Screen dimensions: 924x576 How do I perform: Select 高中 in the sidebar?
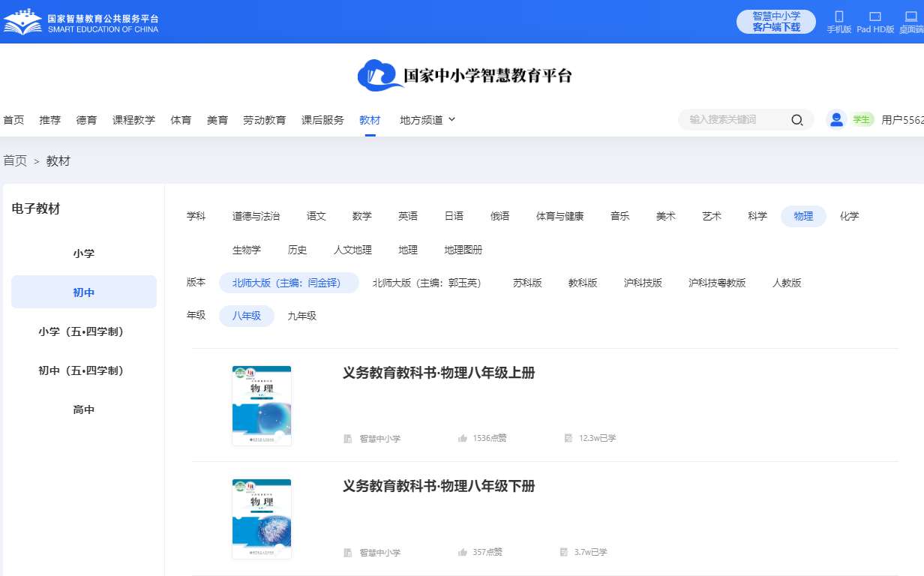pos(84,409)
